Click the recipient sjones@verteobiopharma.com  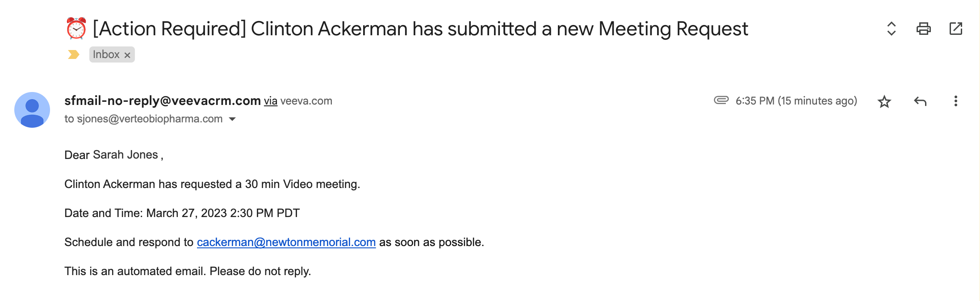150,119
